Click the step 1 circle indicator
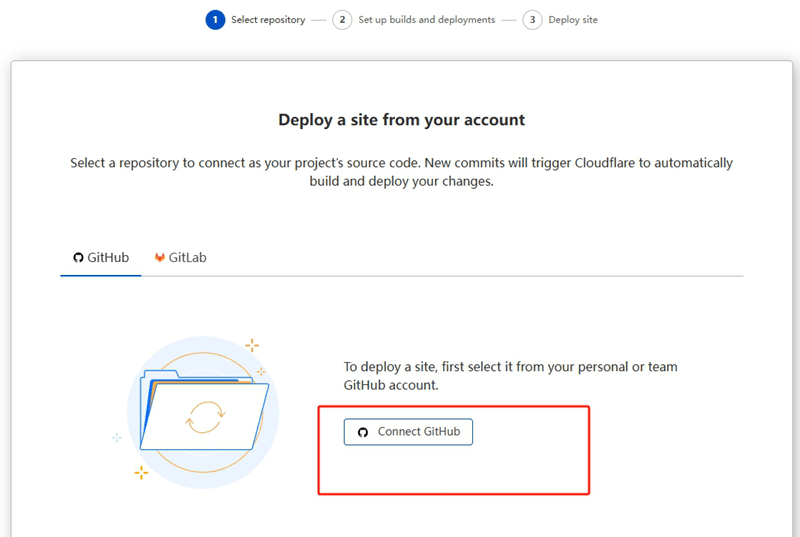 click(215, 20)
